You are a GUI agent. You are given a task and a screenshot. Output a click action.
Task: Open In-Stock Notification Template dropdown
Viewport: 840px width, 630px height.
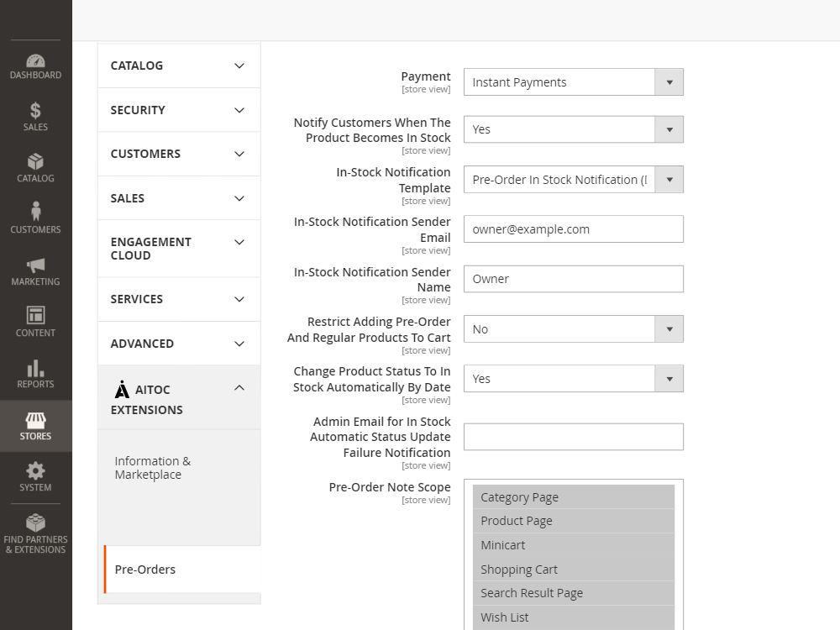click(573, 180)
